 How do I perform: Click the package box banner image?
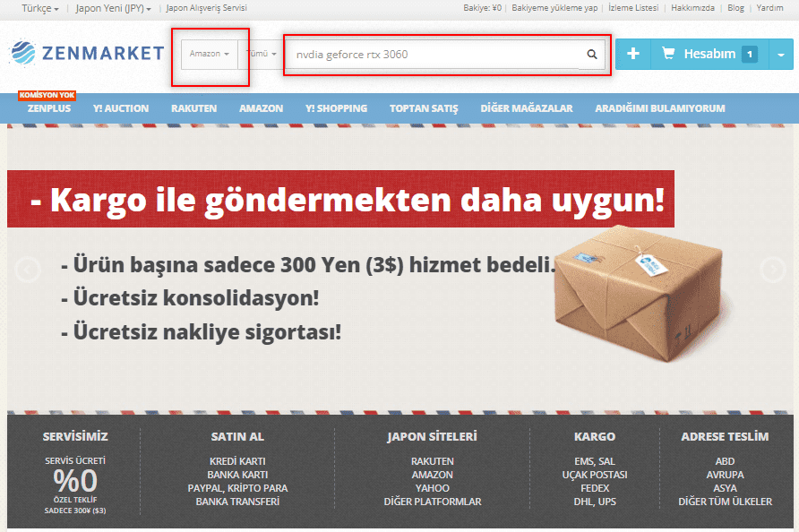pos(640,295)
